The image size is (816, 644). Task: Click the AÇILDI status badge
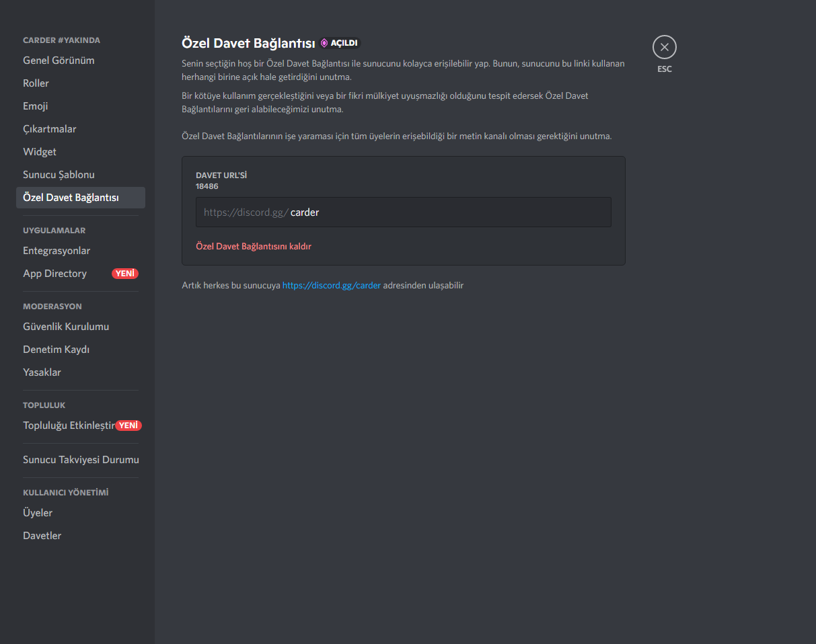(340, 43)
